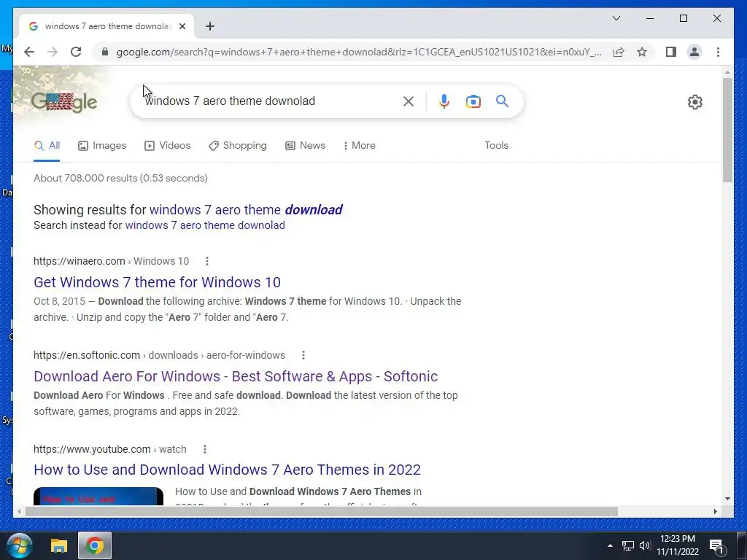Expand the More search categories menu
The image size is (747, 560).
359,146
